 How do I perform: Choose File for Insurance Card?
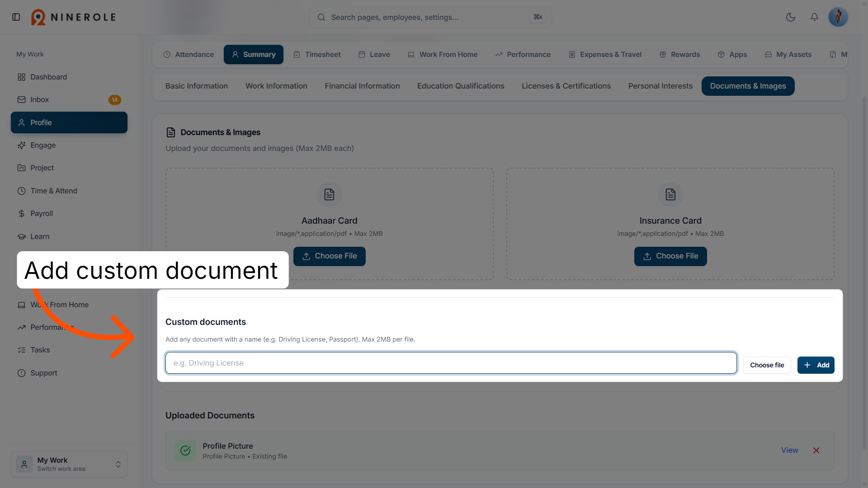[670, 256]
